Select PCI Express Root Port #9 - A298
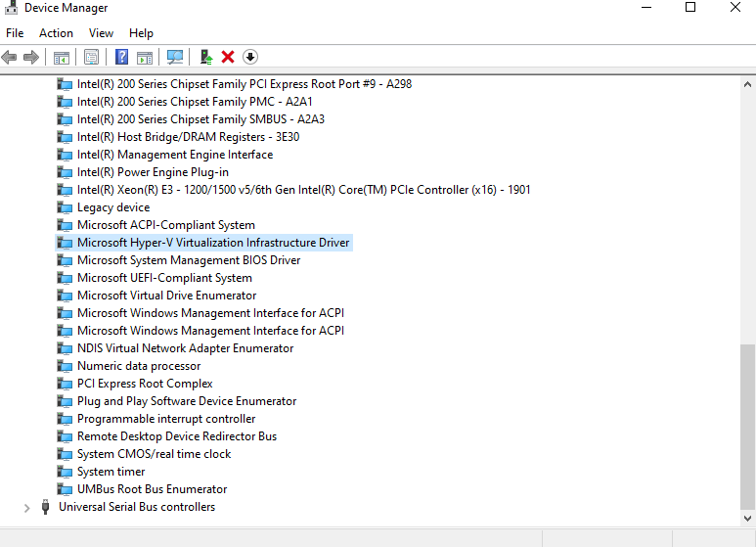The width and height of the screenshot is (756, 547). 244,84
